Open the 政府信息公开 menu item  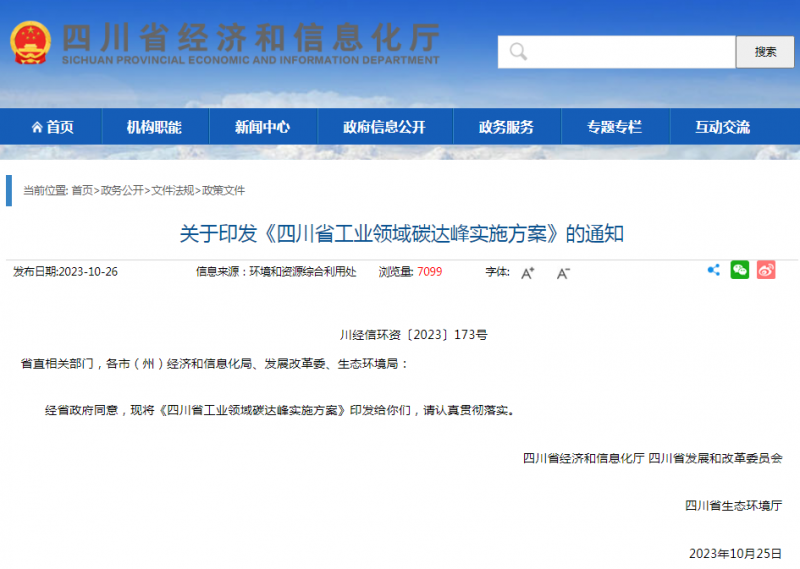[x=384, y=127]
